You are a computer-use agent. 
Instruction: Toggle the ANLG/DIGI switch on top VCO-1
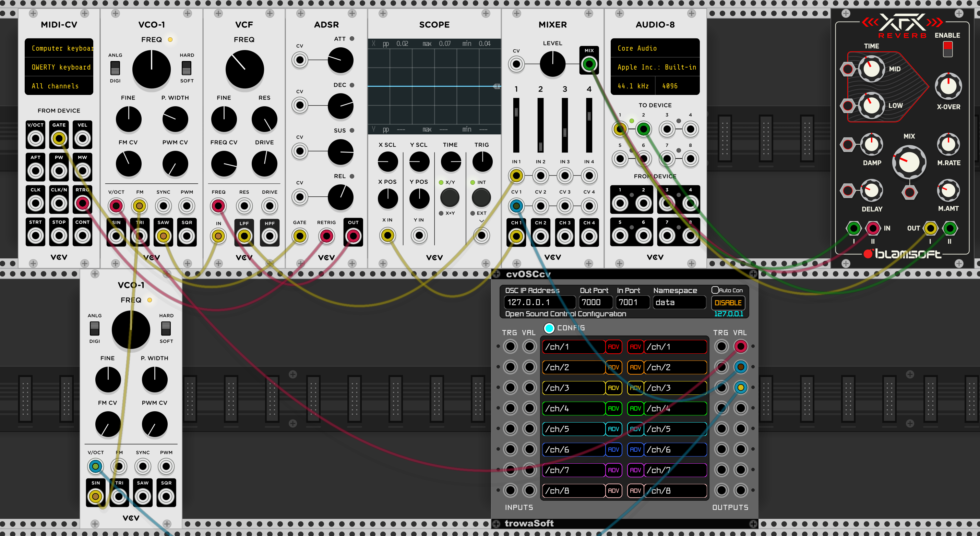[x=115, y=68]
